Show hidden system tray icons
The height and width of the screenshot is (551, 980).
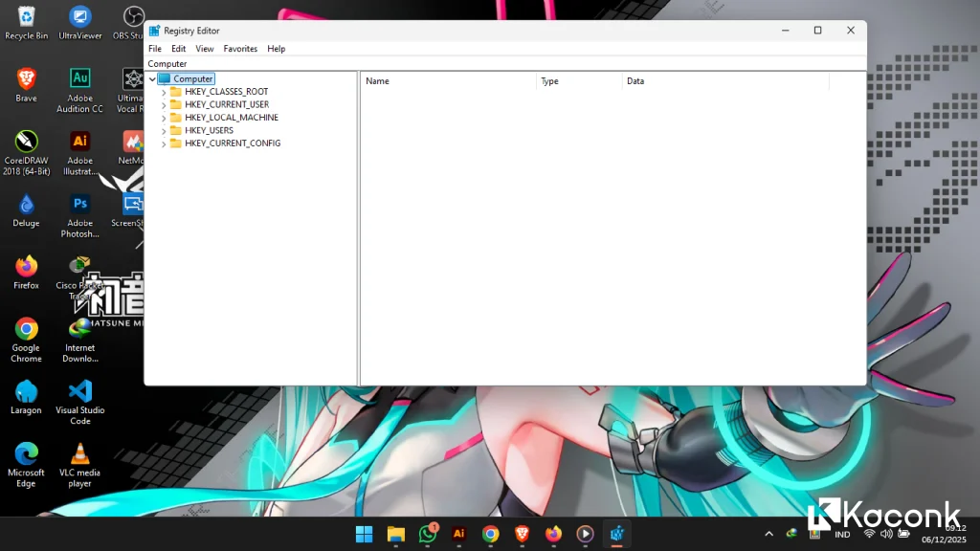[768, 534]
